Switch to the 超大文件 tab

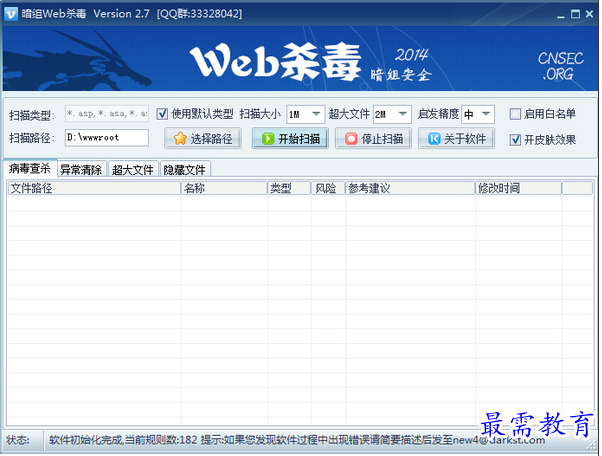pyautogui.click(x=133, y=170)
